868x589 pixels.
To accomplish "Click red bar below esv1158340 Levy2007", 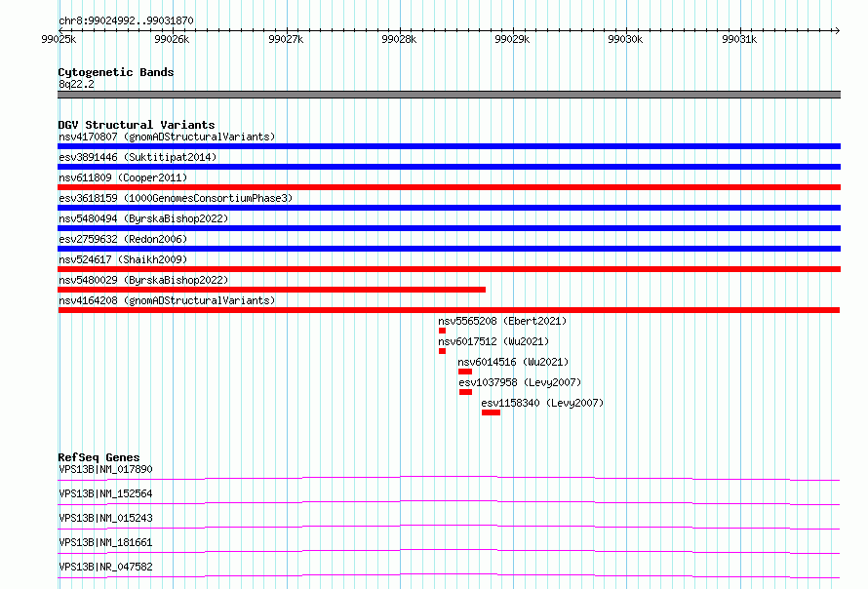I will [491, 412].
